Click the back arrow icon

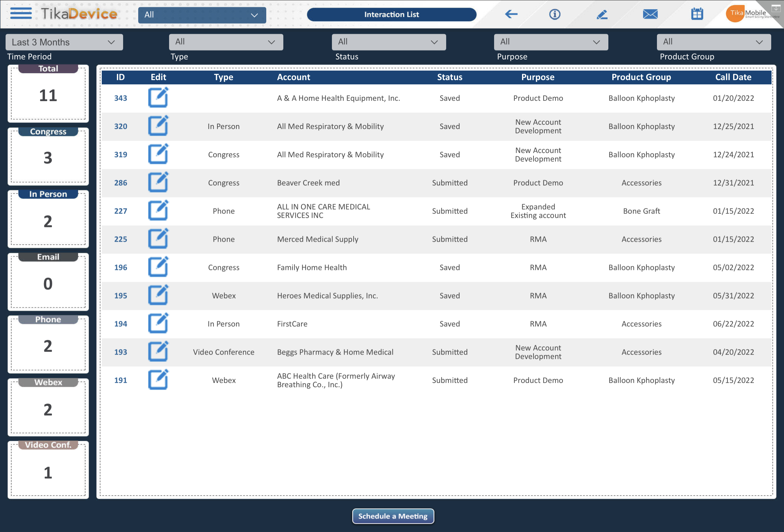tap(511, 14)
